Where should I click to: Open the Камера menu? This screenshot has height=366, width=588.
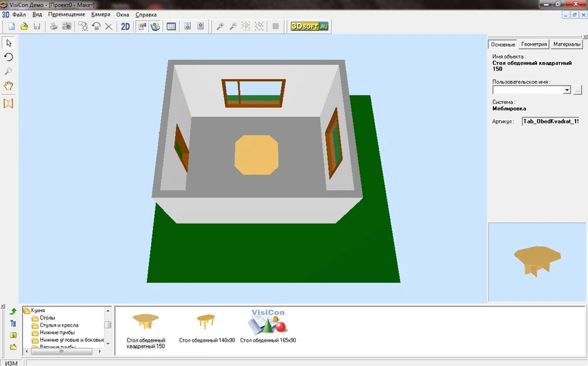pyautogui.click(x=101, y=14)
